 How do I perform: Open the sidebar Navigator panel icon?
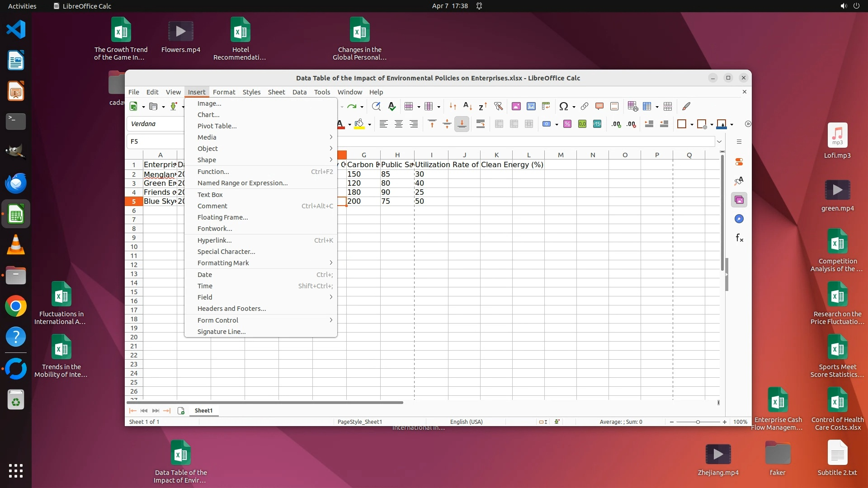coord(739,219)
